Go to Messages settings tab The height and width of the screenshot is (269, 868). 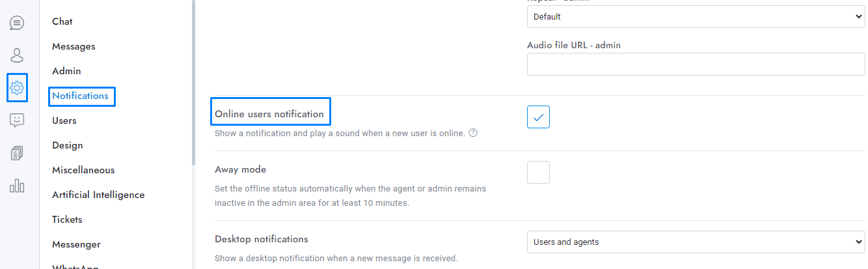[x=74, y=46]
